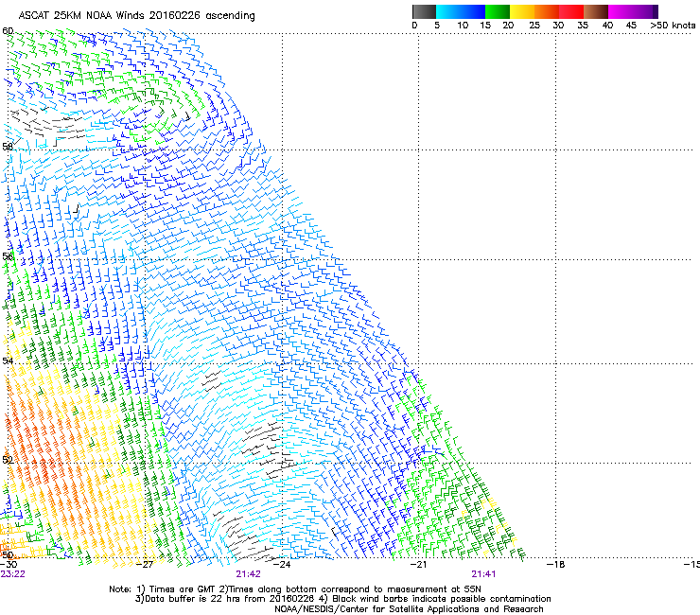Screen dimensions: 700x615
Task: Click the title text 'ASCAT 25KM NOAA Winds 20160226 ascending'
Action: (136, 16)
